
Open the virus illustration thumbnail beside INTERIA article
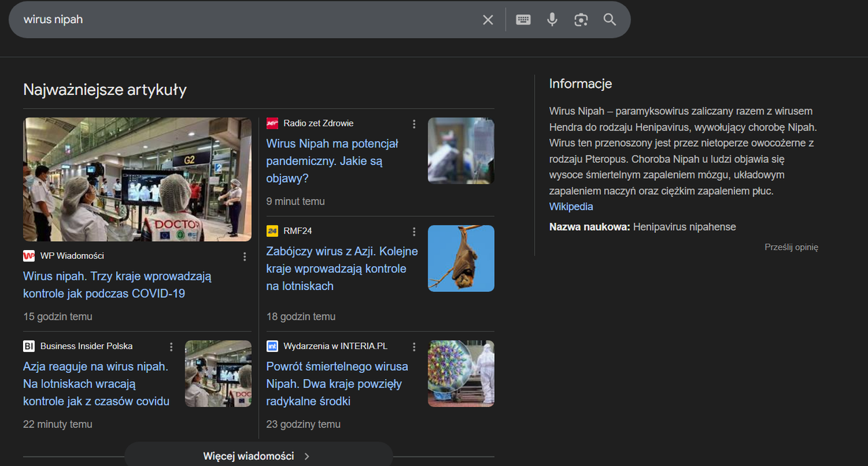(x=461, y=374)
